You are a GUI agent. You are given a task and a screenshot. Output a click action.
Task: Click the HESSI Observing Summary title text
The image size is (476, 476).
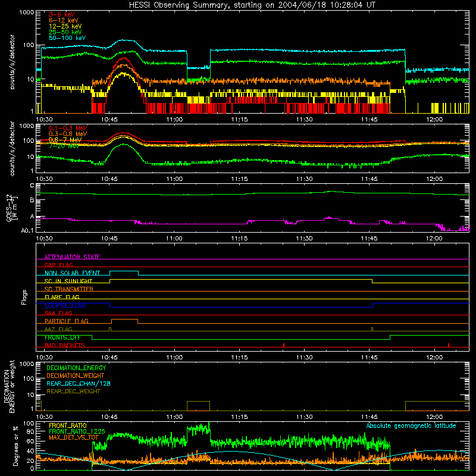(252, 5)
